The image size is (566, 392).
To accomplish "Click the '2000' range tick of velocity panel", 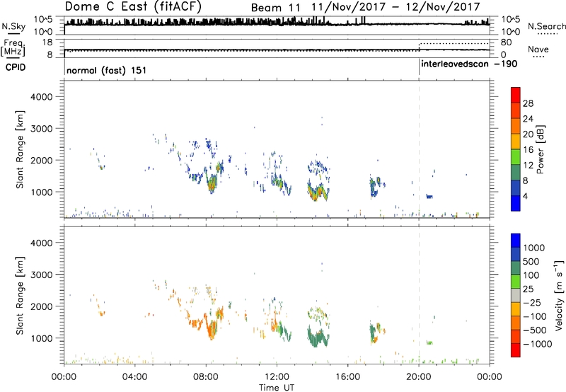I will point(42,306).
